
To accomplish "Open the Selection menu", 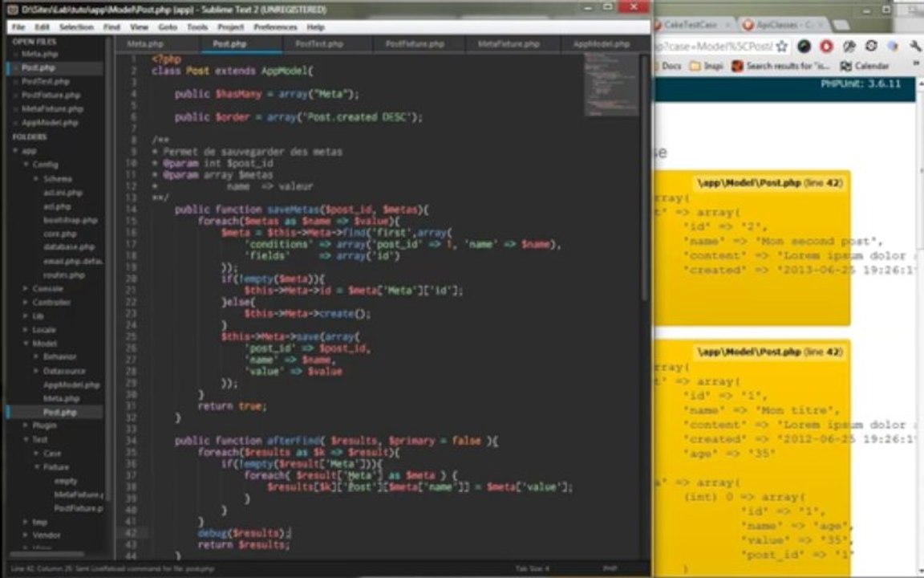I will (76, 27).
